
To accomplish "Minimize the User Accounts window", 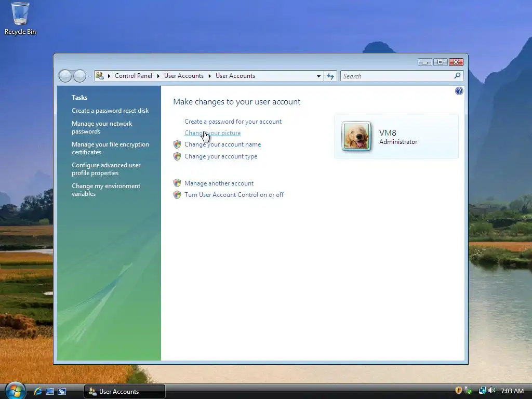I will pos(424,62).
